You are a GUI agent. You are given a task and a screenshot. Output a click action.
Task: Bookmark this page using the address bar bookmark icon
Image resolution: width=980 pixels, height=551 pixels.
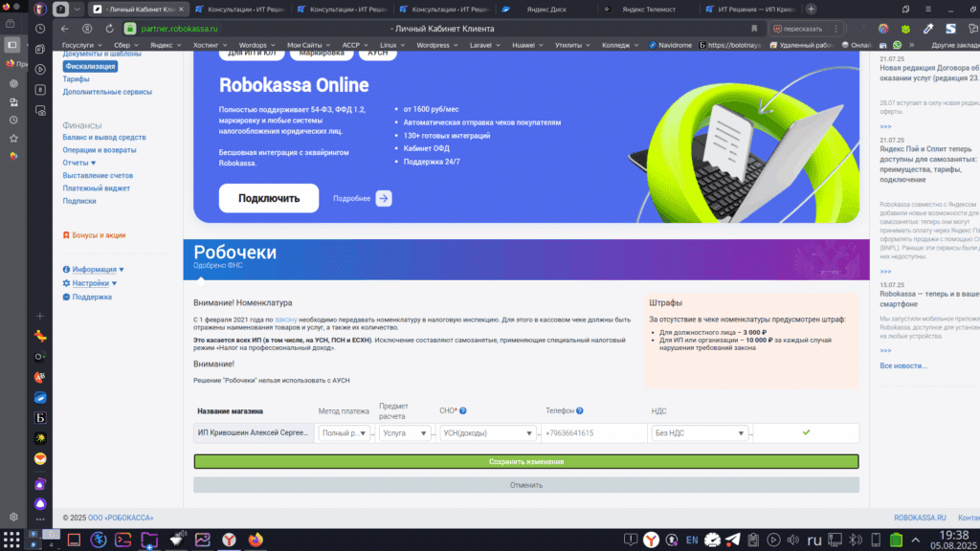tap(754, 29)
